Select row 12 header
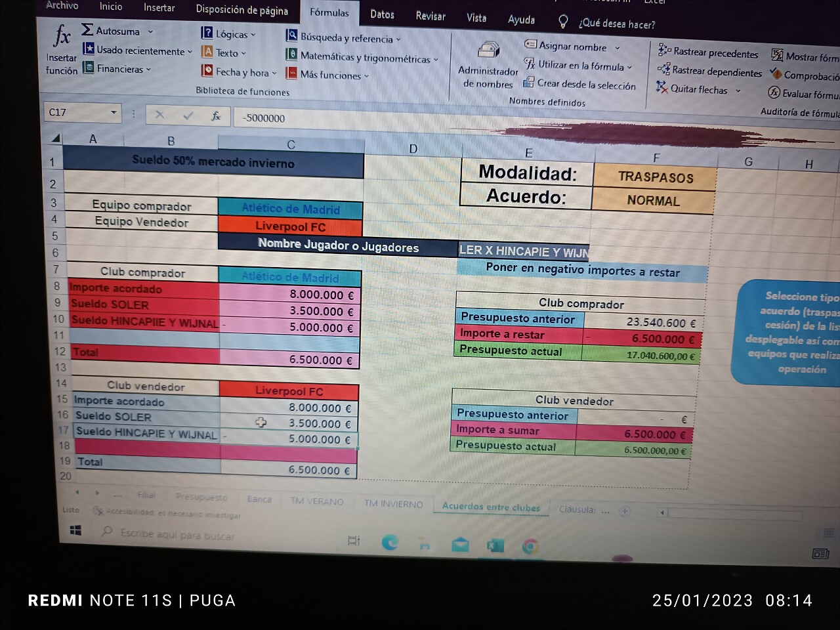The width and height of the screenshot is (840, 630). tap(60, 351)
